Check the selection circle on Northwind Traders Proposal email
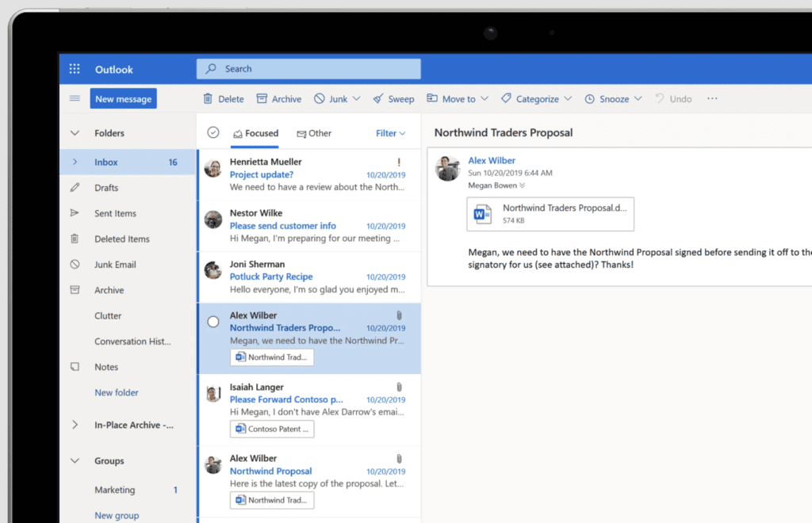This screenshot has height=523, width=812. coord(213,322)
